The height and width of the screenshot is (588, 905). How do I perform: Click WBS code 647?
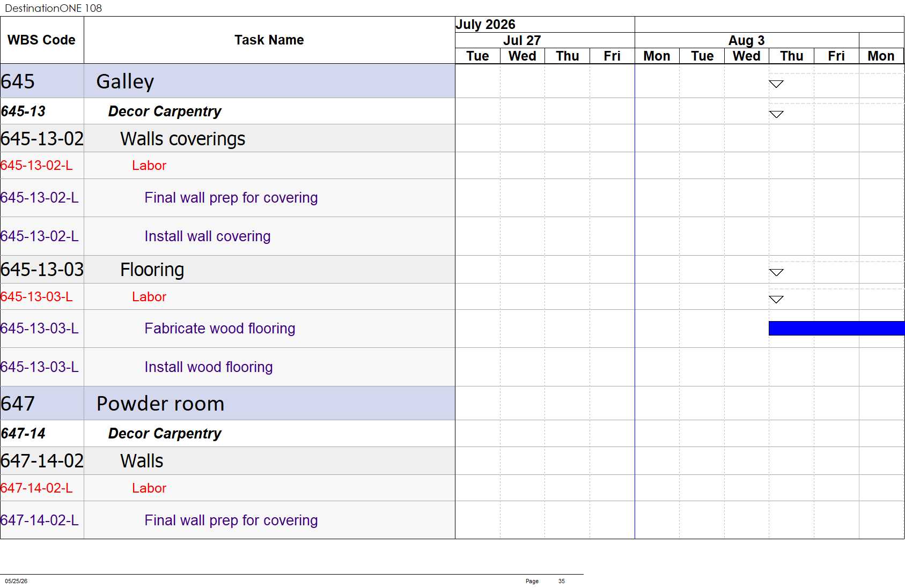[18, 404]
